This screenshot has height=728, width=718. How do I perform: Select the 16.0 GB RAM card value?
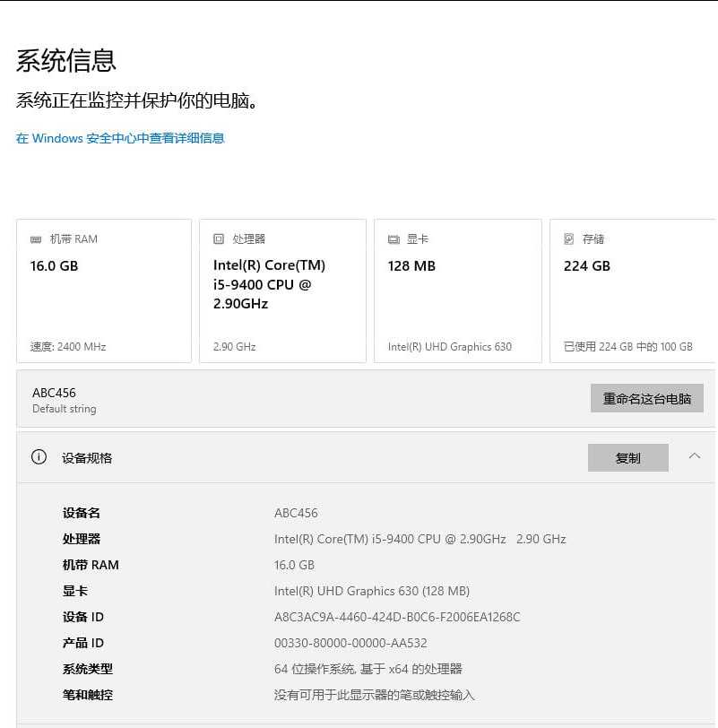(55, 266)
